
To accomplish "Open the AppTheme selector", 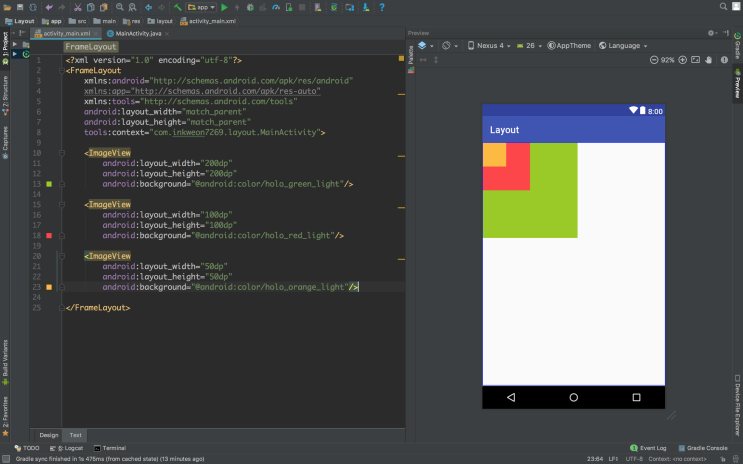I will point(571,46).
